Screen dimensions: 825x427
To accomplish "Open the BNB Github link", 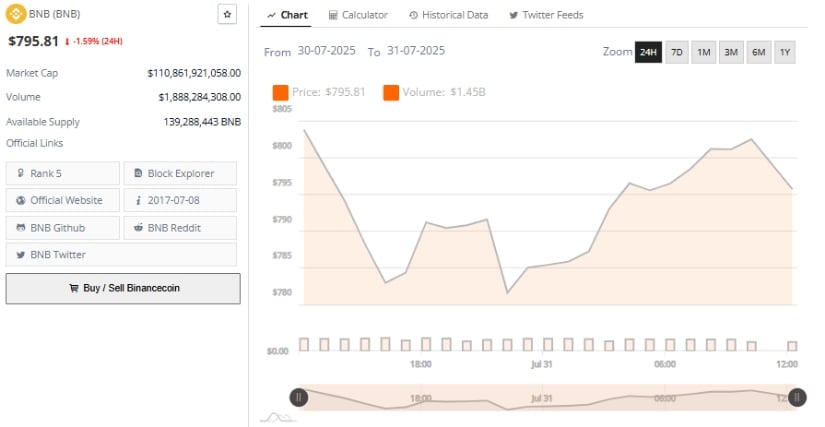I will pos(63,228).
